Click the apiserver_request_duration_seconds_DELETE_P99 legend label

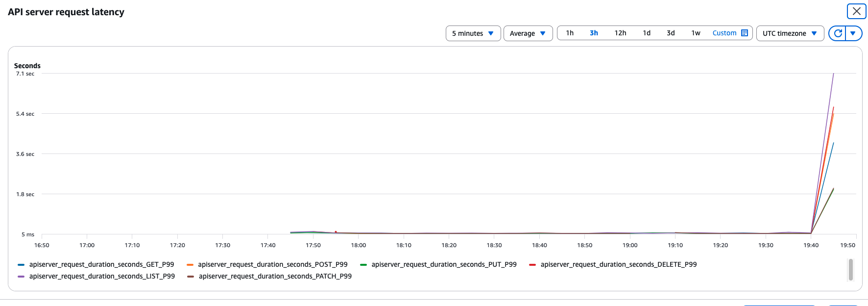point(619,264)
